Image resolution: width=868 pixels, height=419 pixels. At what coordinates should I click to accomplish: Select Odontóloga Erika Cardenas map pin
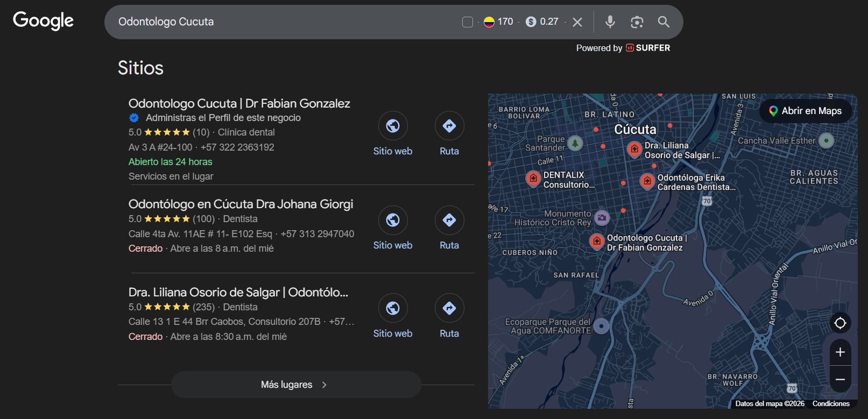click(647, 181)
